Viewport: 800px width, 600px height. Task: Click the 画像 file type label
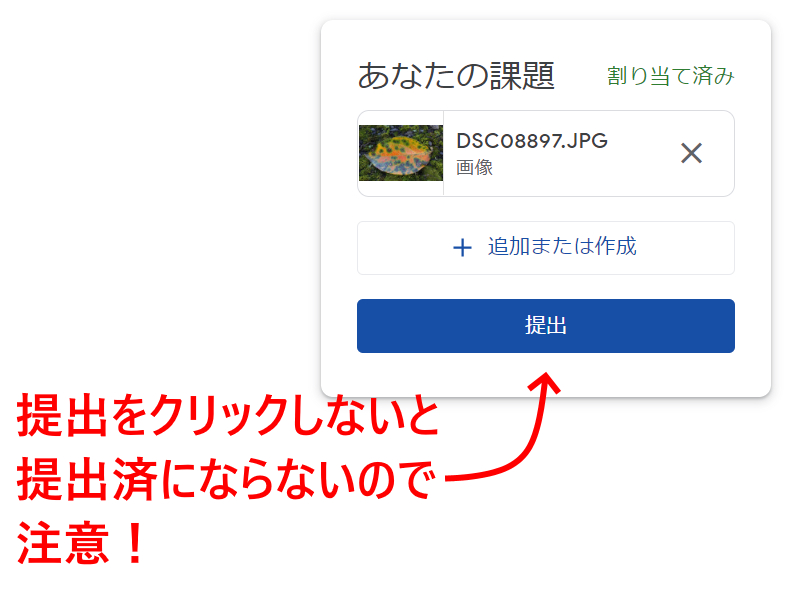click(x=474, y=167)
